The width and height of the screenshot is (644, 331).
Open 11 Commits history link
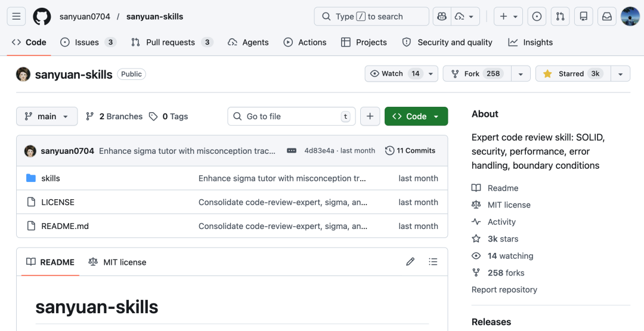(410, 151)
